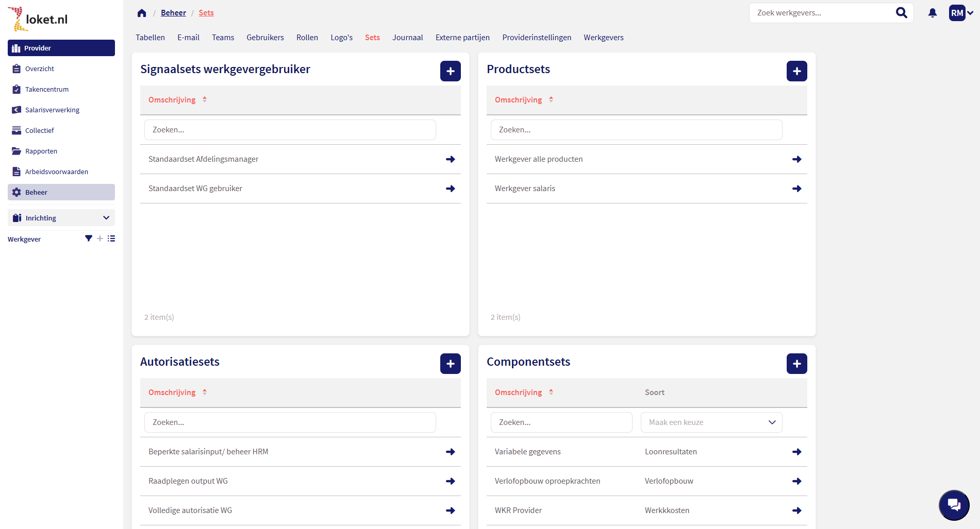Open arrow for Standaardset Afdelingsmanager
This screenshot has height=529, width=980.
(450, 159)
